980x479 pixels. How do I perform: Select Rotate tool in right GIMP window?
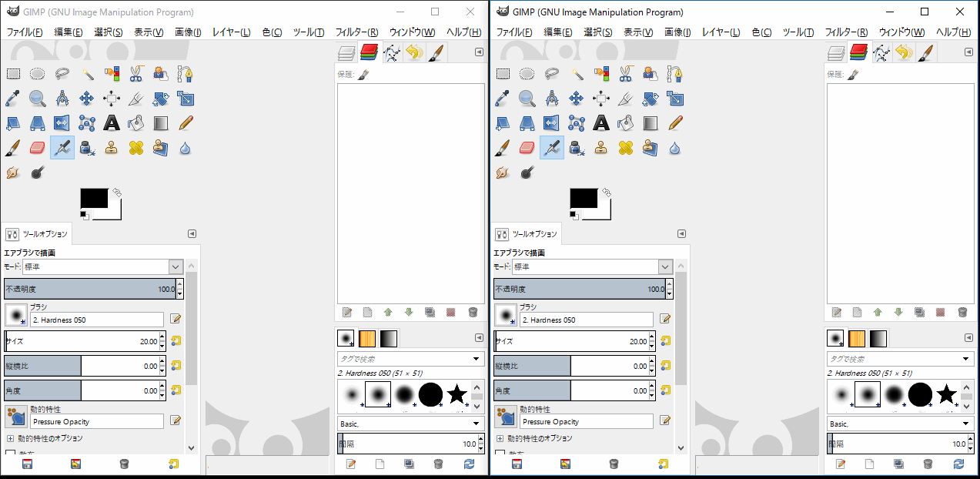[651, 99]
